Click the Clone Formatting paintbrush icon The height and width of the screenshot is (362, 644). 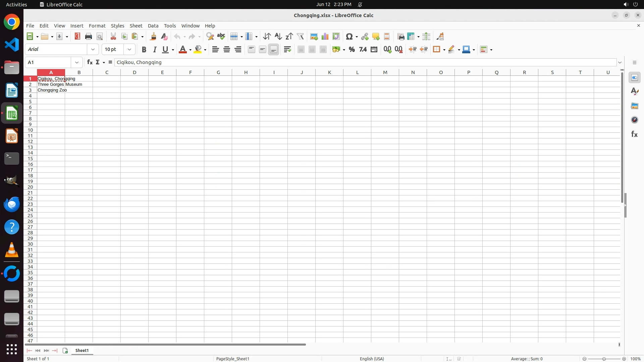[x=153, y=37]
